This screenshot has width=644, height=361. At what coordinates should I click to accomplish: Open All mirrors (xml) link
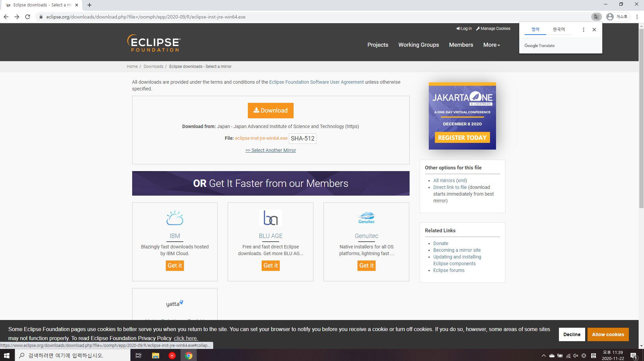[450, 180]
